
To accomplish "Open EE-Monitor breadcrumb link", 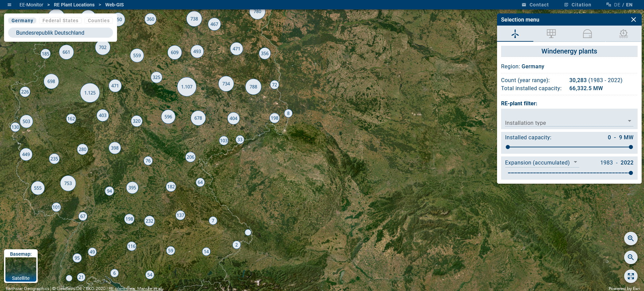I will pos(31,5).
